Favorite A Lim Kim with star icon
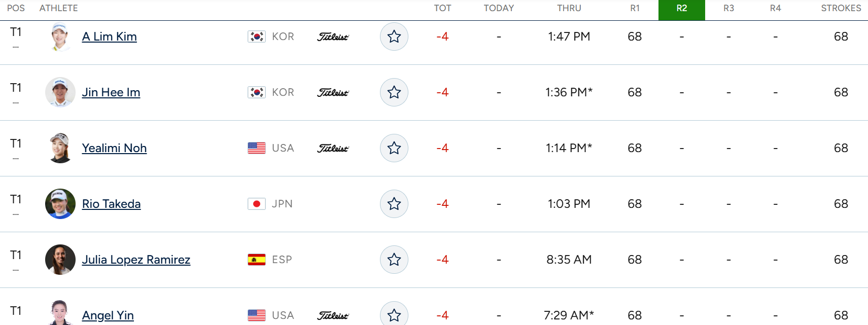This screenshot has height=325, width=868. tap(394, 37)
